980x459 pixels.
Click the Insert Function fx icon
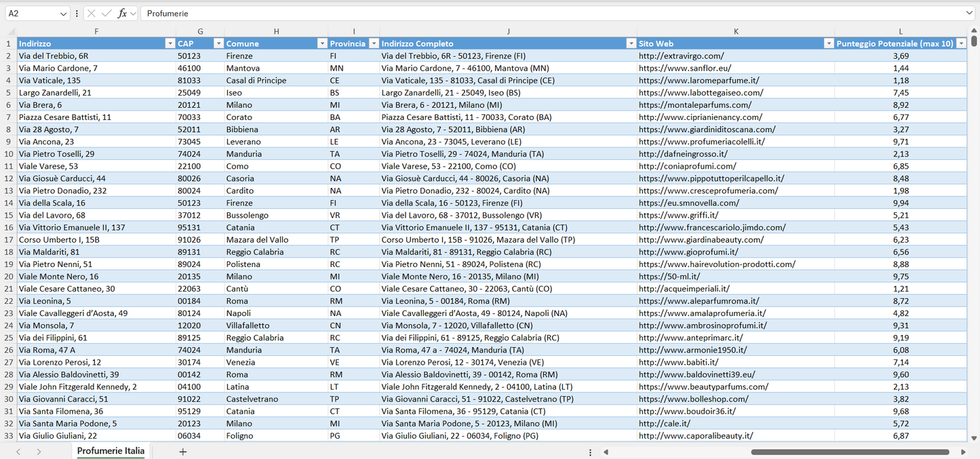pos(122,14)
